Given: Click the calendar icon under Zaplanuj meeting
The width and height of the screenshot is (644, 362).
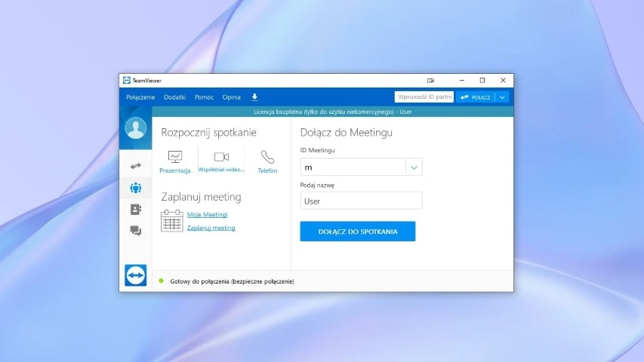Looking at the screenshot, I should [x=172, y=220].
